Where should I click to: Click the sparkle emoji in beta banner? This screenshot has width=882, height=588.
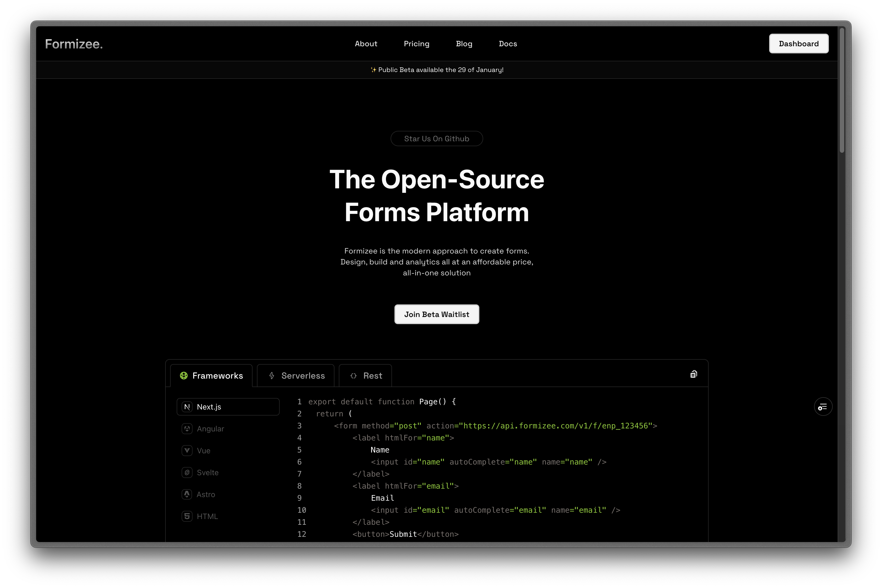pyautogui.click(x=373, y=70)
